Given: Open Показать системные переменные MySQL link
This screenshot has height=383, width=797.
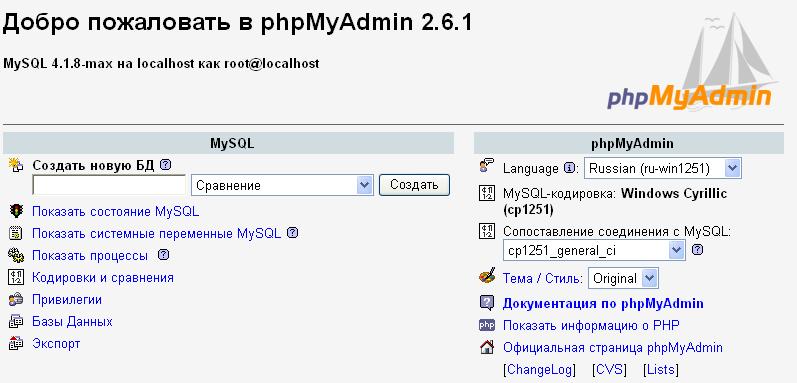Looking at the screenshot, I should (157, 233).
